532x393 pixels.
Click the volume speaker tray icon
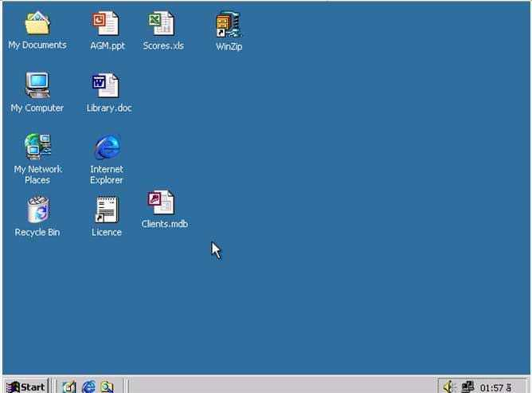[450, 387]
